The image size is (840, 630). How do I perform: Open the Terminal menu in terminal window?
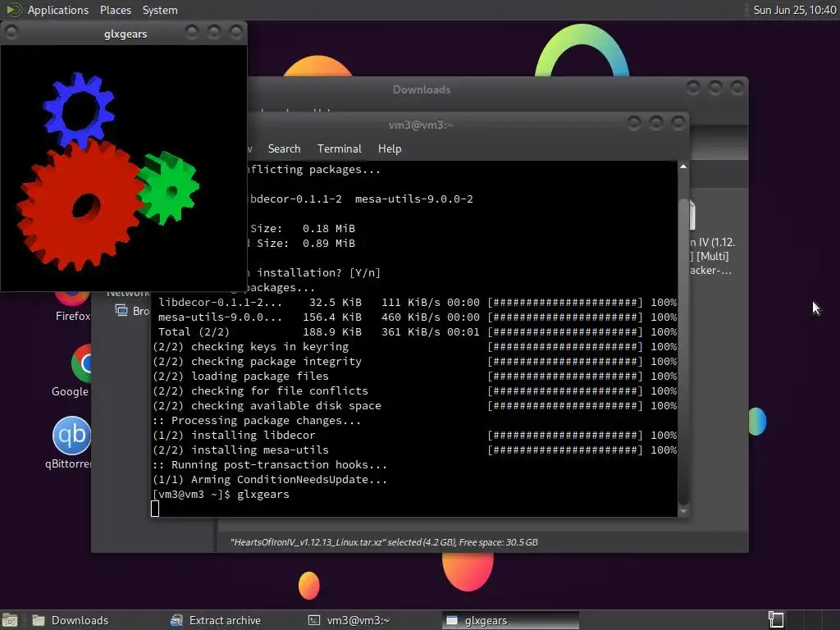(x=339, y=149)
